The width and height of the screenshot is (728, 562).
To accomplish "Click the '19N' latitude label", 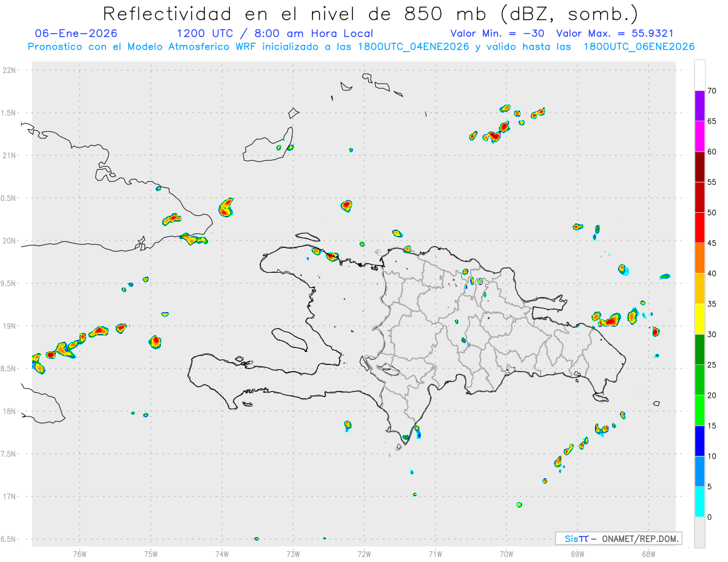I will pos(10,326).
